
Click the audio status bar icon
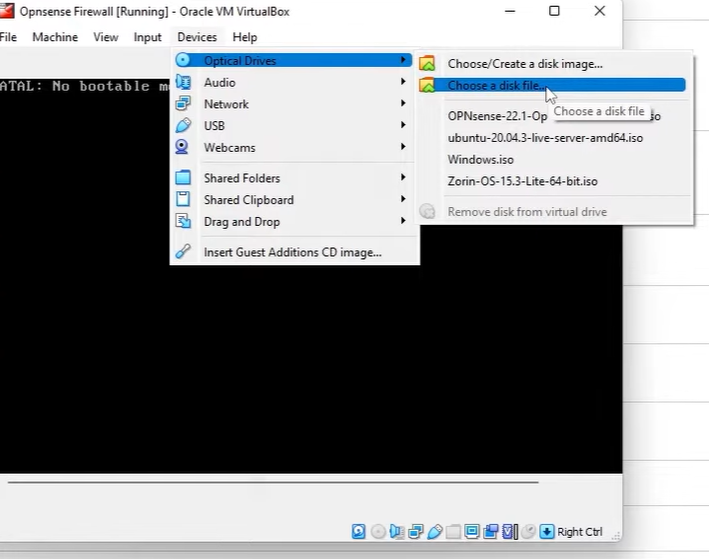tap(397, 532)
